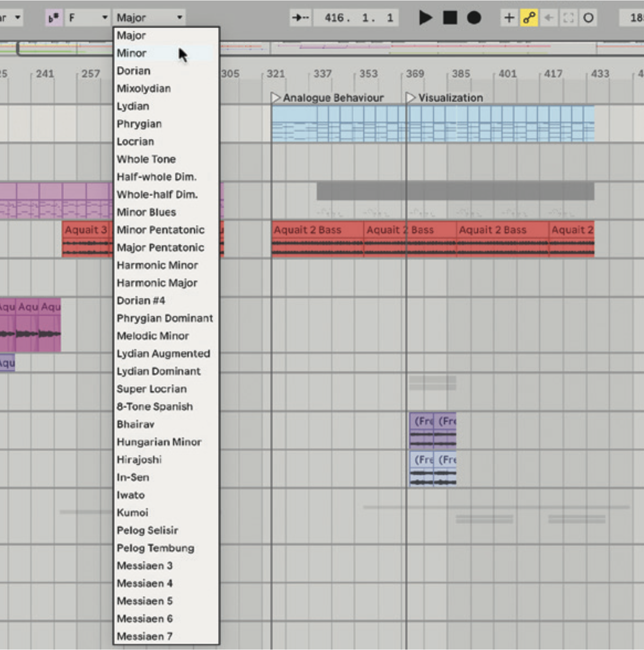Click inside the arrangement overview strip

coord(376,47)
